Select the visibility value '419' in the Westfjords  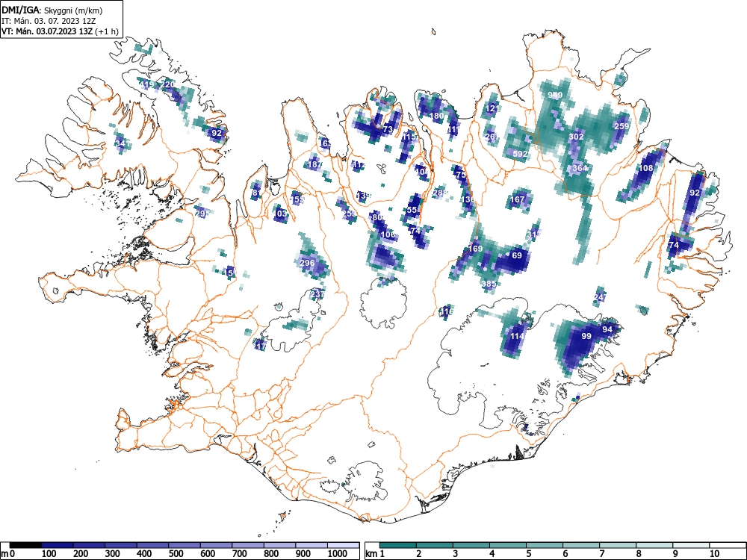[x=146, y=84]
